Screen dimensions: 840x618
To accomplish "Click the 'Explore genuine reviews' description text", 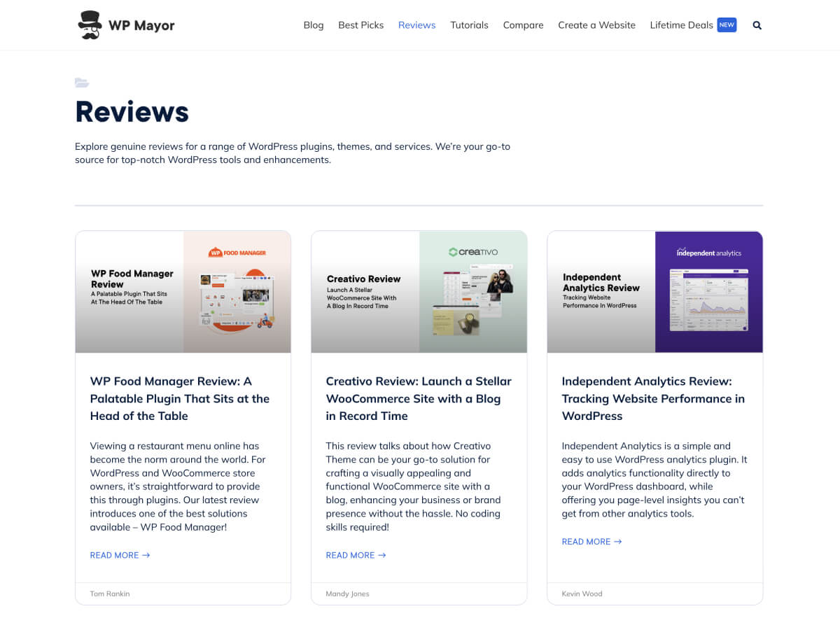I will click(x=293, y=153).
